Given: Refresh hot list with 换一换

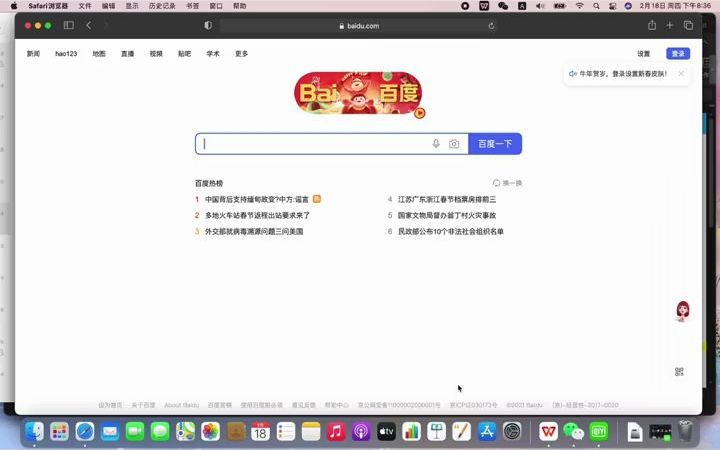Looking at the screenshot, I should point(507,183).
